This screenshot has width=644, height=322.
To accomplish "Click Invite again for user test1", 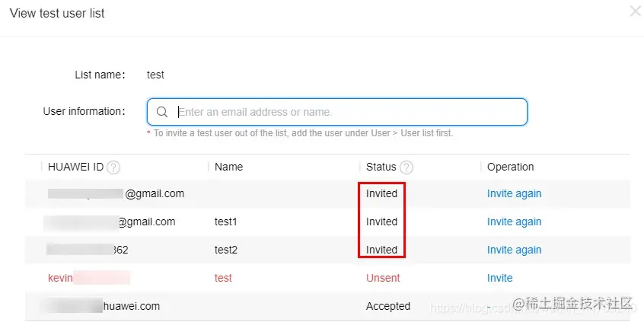I will (515, 222).
